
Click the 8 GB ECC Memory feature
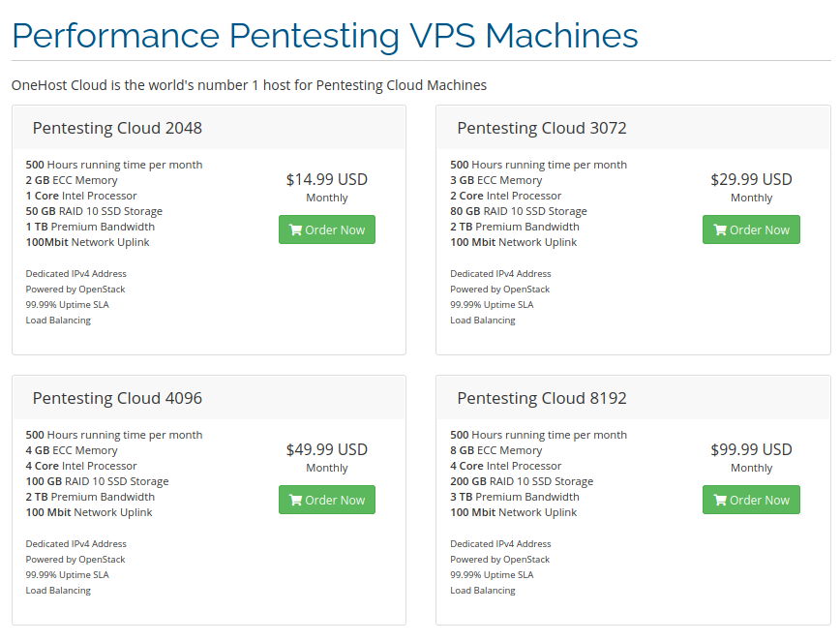pyautogui.click(x=495, y=450)
